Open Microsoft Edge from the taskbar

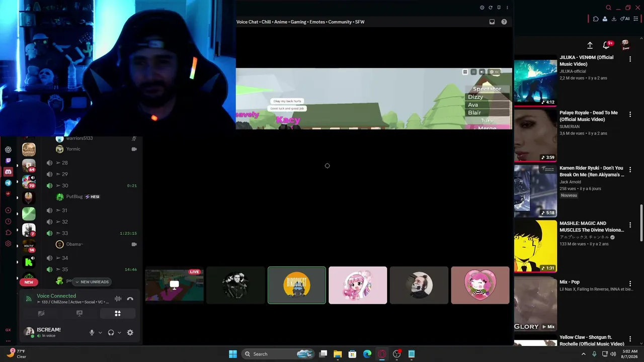367,354
